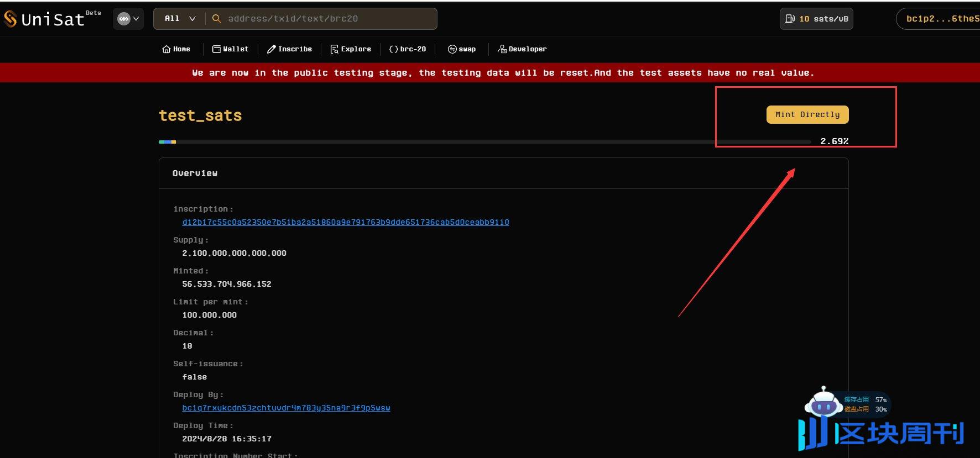Click the UniSat logo icon
The width and height of the screenshot is (980, 458).
pos(11,19)
